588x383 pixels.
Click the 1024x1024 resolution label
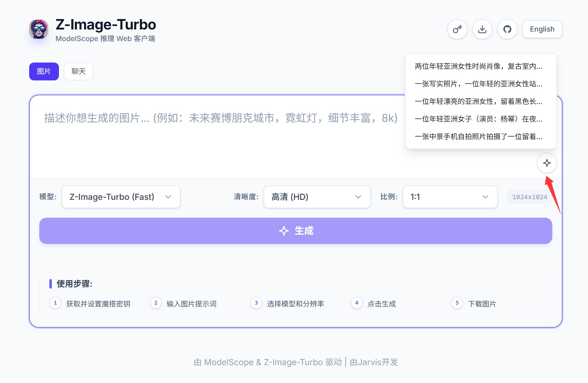(529, 197)
